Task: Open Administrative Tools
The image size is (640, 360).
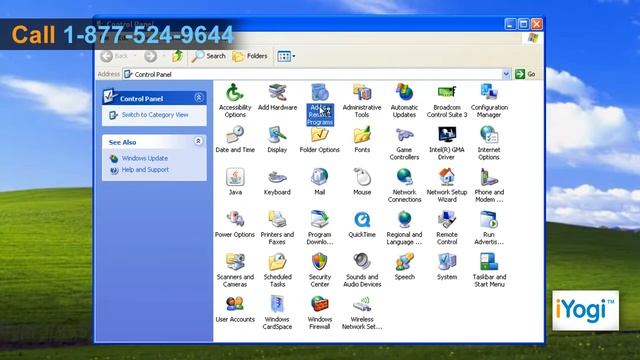Action: point(362,100)
